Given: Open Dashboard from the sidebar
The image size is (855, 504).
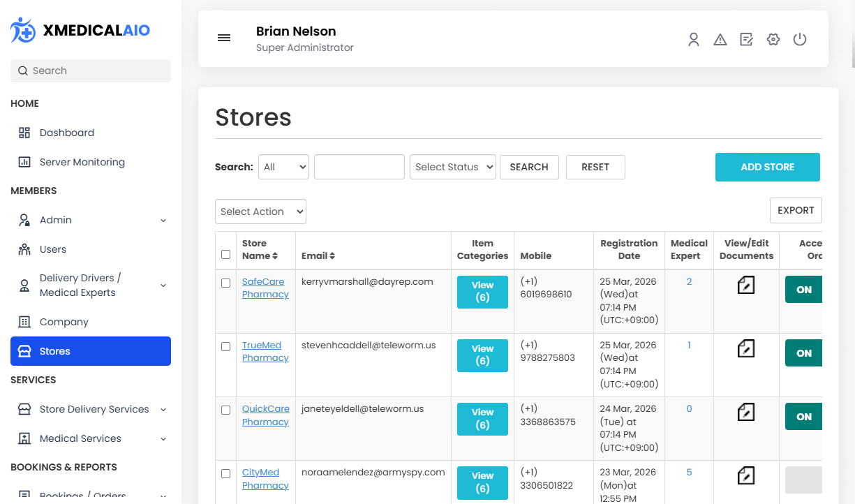Looking at the screenshot, I should point(66,133).
